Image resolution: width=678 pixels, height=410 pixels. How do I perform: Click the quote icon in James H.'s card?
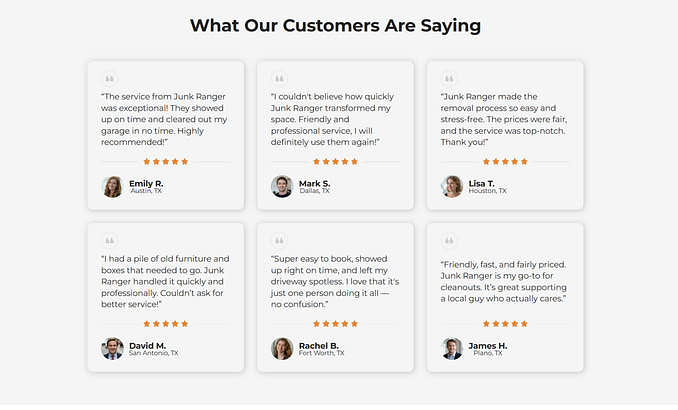450,240
